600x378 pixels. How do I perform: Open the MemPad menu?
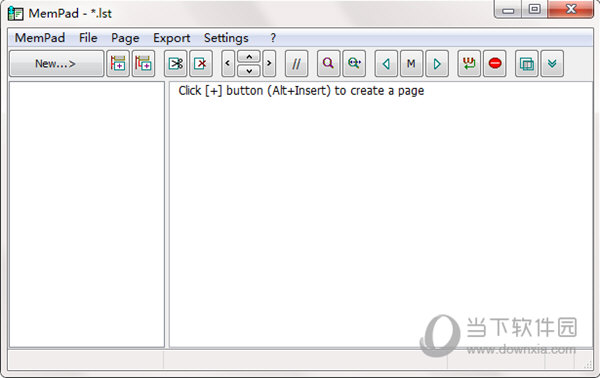click(40, 38)
